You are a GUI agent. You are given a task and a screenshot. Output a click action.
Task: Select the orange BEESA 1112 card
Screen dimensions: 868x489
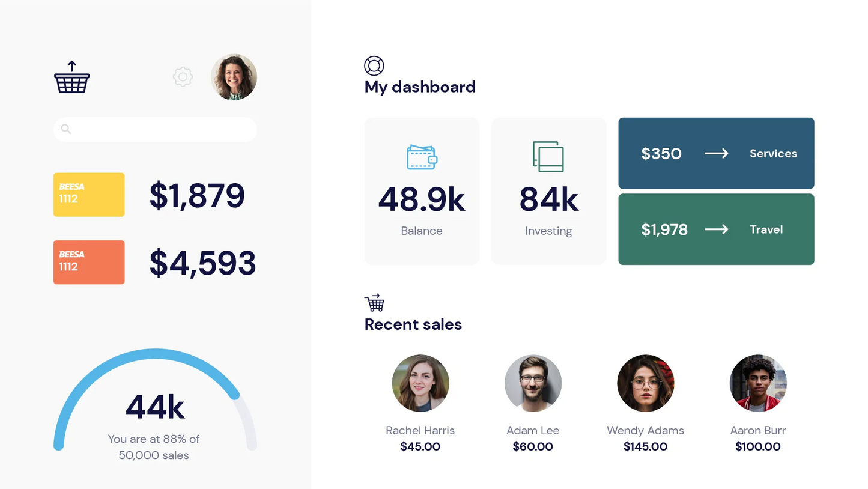pos(89,262)
